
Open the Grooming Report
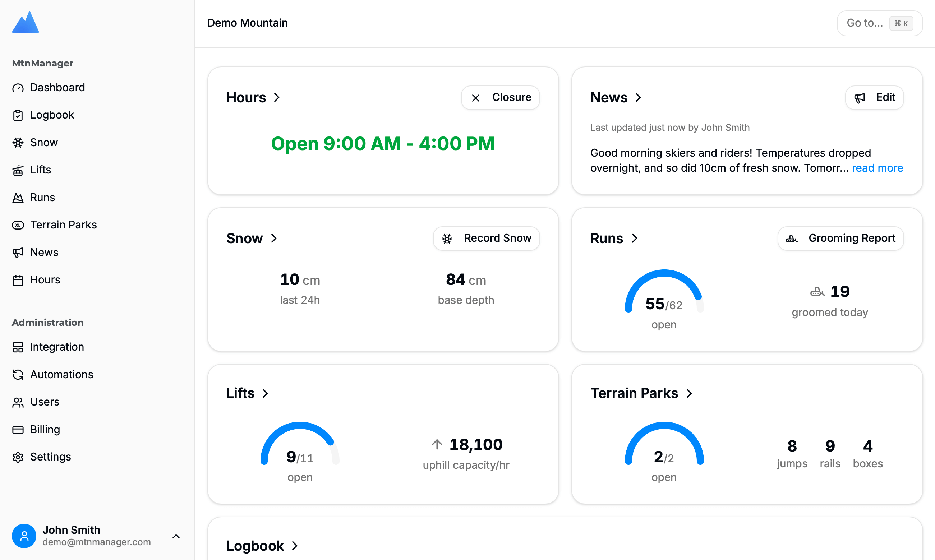pyautogui.click(x=840, y=238)
